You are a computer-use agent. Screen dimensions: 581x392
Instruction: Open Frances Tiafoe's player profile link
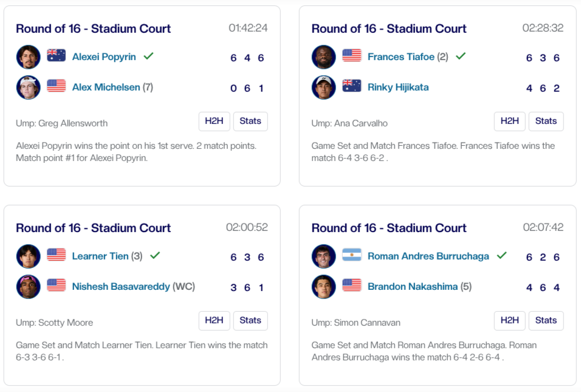[401, 57]
